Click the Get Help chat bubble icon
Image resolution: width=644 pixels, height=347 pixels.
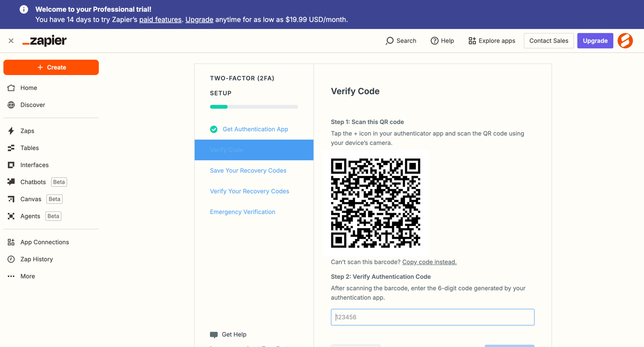click(x=214, y=335)
